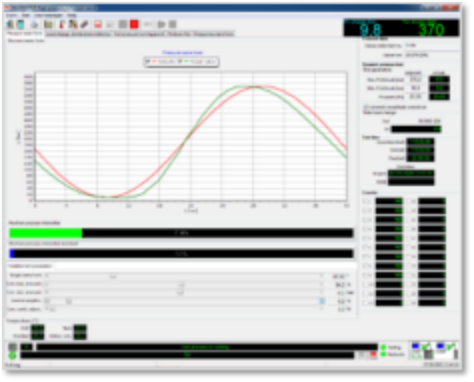Click the cyan cylinder icon in the toolbar
Viewport: 474px width, 382px height.
tap(21, 24)
